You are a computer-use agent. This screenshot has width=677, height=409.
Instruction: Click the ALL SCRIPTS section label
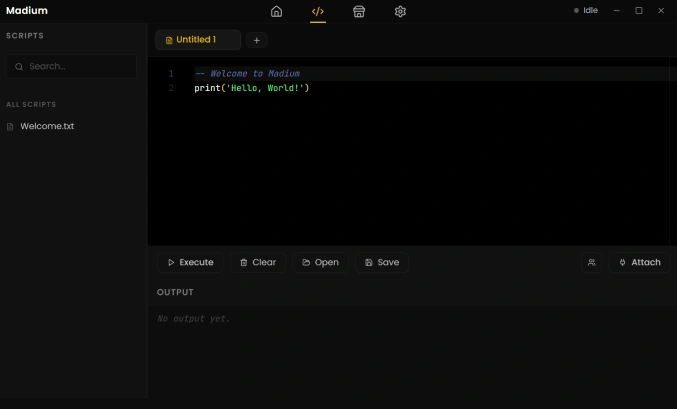tap(31, 105)
